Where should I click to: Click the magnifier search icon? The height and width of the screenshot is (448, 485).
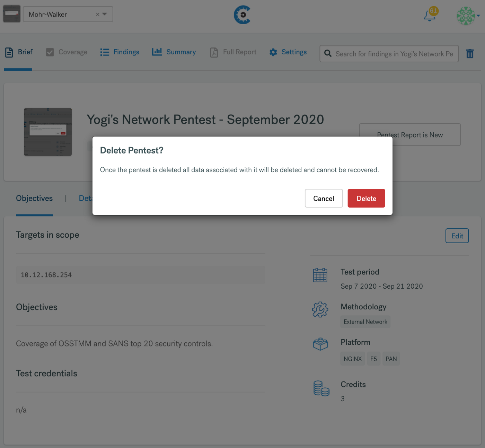point(328,53)
